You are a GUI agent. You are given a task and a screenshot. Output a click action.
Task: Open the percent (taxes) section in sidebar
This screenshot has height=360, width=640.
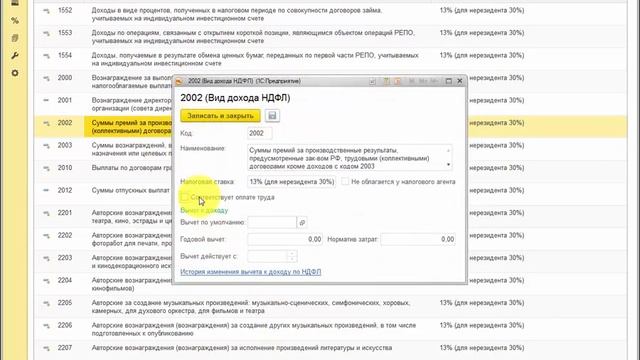pos(15,20)
